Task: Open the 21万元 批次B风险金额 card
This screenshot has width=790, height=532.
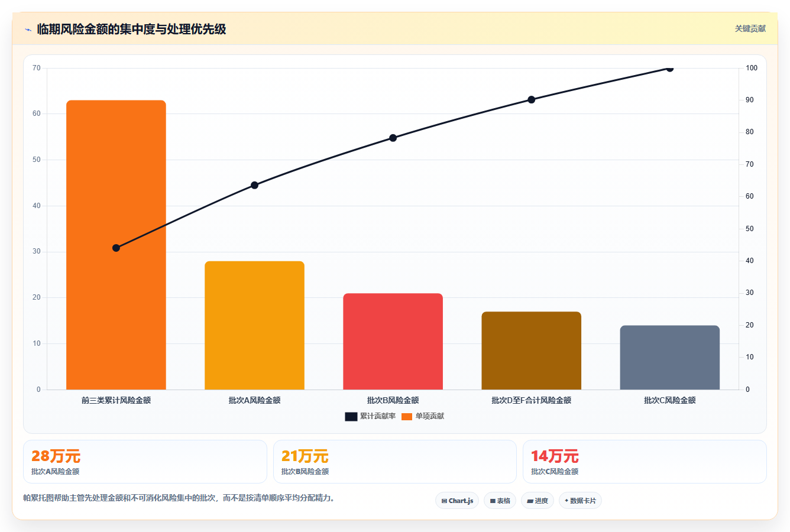Action: click(394, 462)
